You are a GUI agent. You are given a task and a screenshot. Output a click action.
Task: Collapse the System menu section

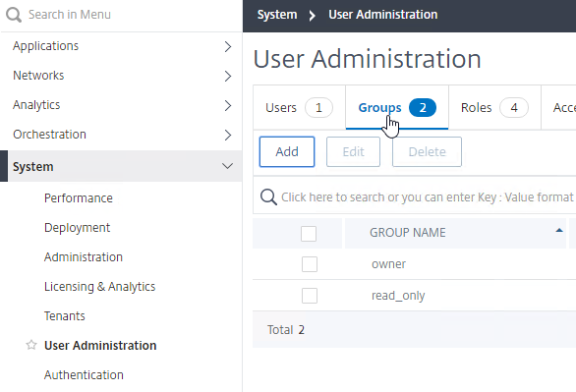227,166
